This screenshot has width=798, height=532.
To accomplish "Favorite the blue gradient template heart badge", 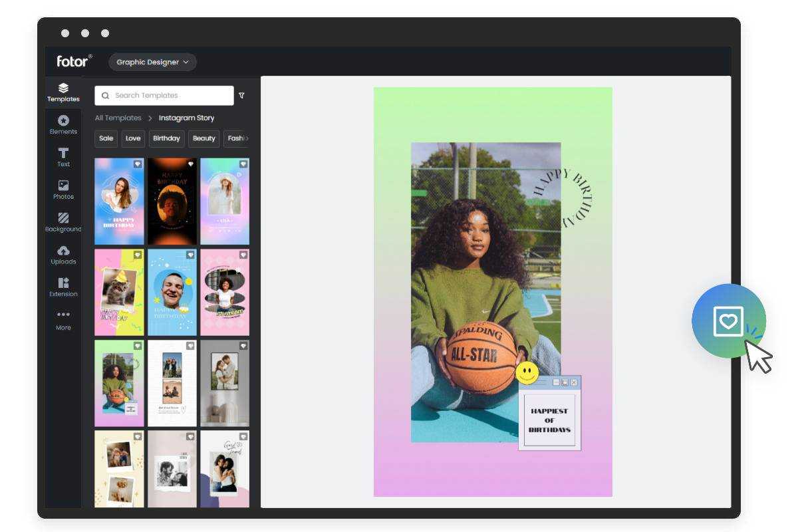I will click(138, 164).
